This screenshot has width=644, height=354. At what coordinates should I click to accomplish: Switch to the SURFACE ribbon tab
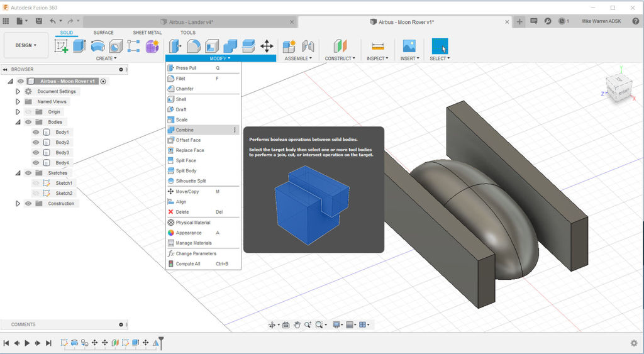[x=104, y=33]
